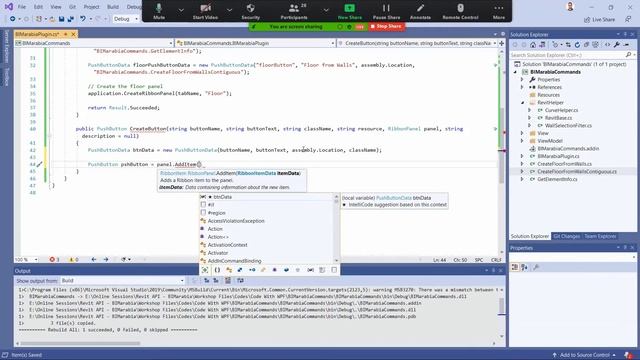Close the BIMarabiaPlugin.cs tab
Viewport: 640px width, 360px height.
pos(73,34)
